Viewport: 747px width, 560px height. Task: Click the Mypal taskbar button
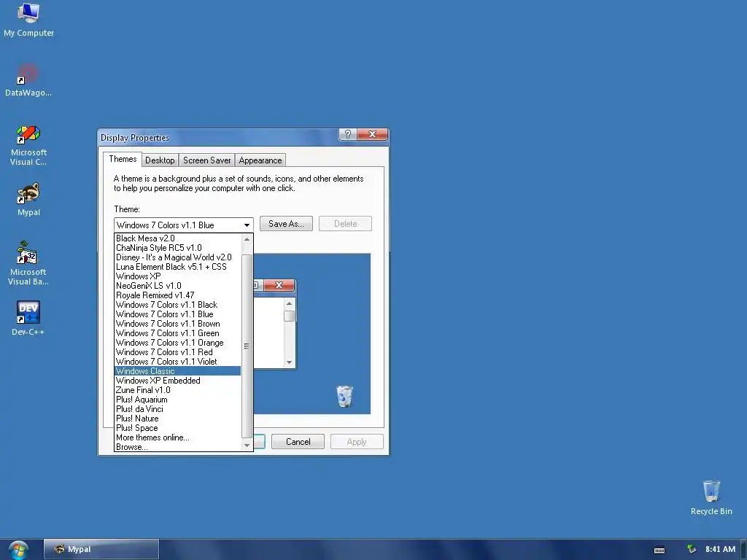101,549
